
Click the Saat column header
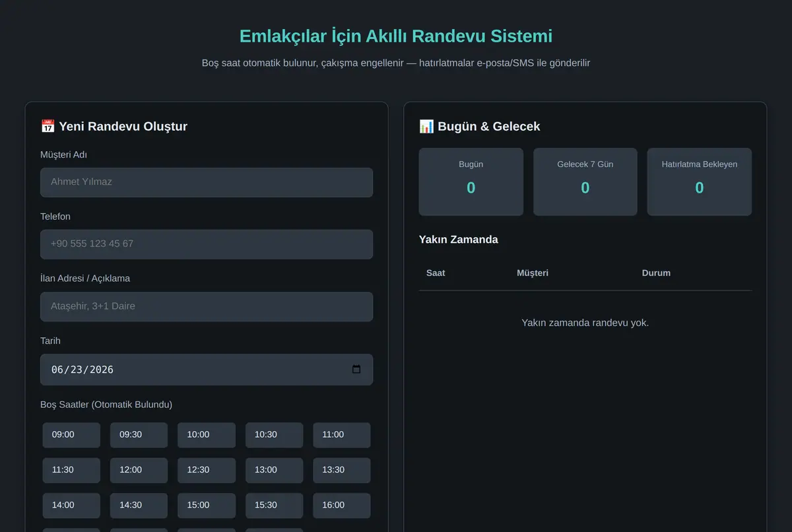click(x=436, y=273)
